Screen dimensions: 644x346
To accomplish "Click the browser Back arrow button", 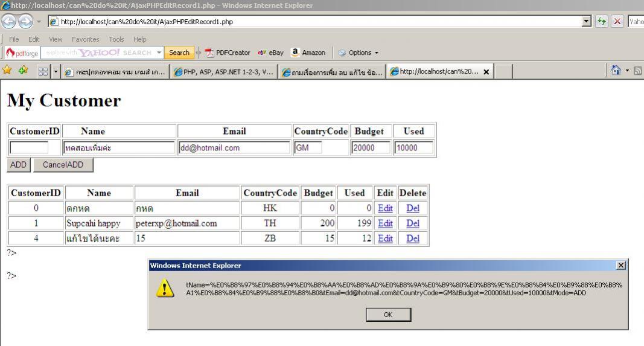I will [9, 21].
